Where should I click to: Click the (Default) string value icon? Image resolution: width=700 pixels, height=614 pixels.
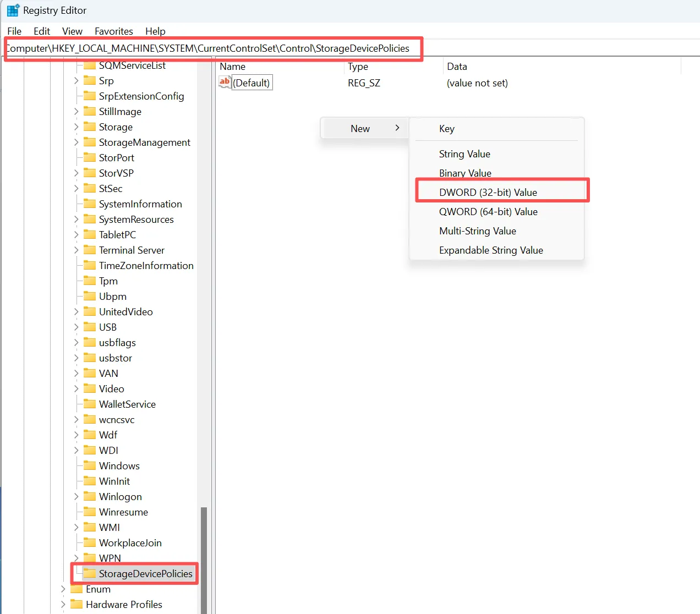tap(225, 83)
